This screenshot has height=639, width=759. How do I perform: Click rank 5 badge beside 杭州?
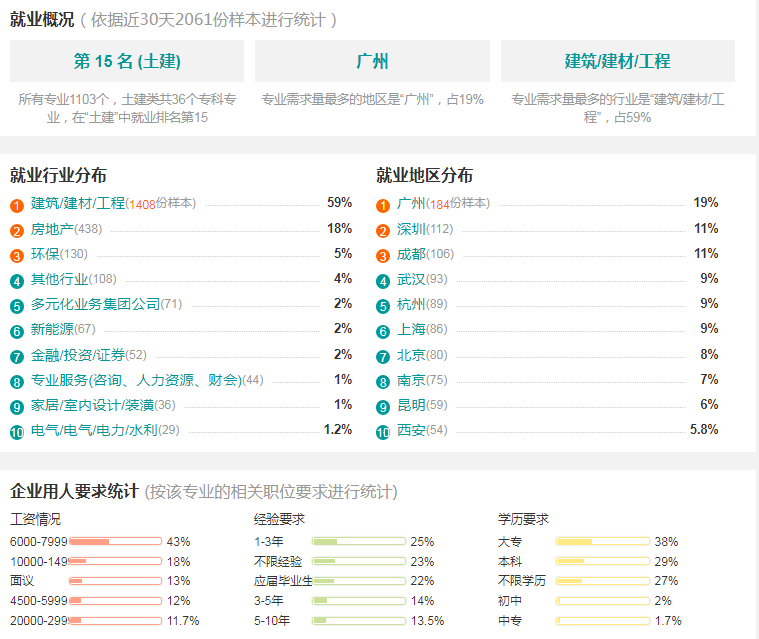(383, 306)
